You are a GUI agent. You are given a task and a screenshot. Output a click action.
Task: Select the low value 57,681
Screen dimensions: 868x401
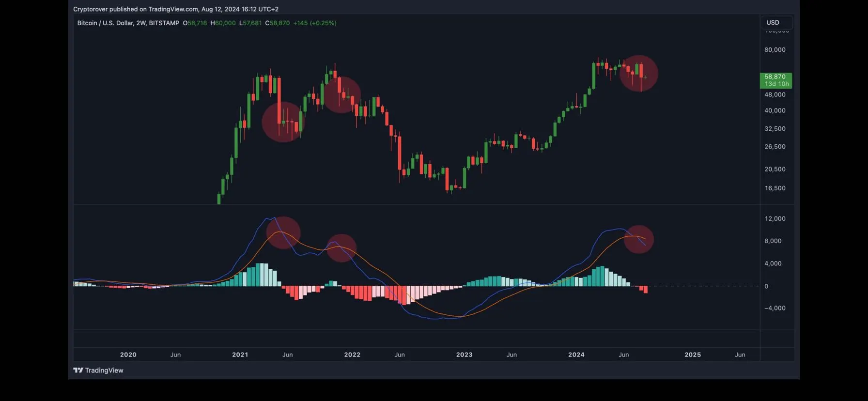252,23
